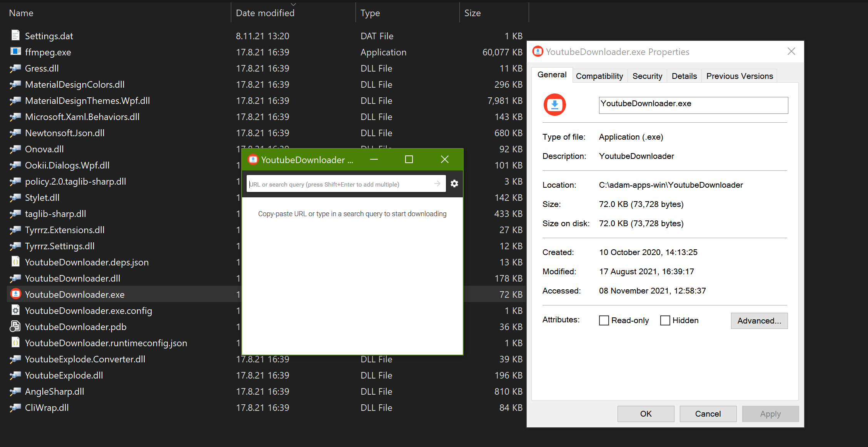Click the YoutubeDownloader.exe.config gear icon
The width and height of the screenshot is (868, 447).
(x=15, y=310)
